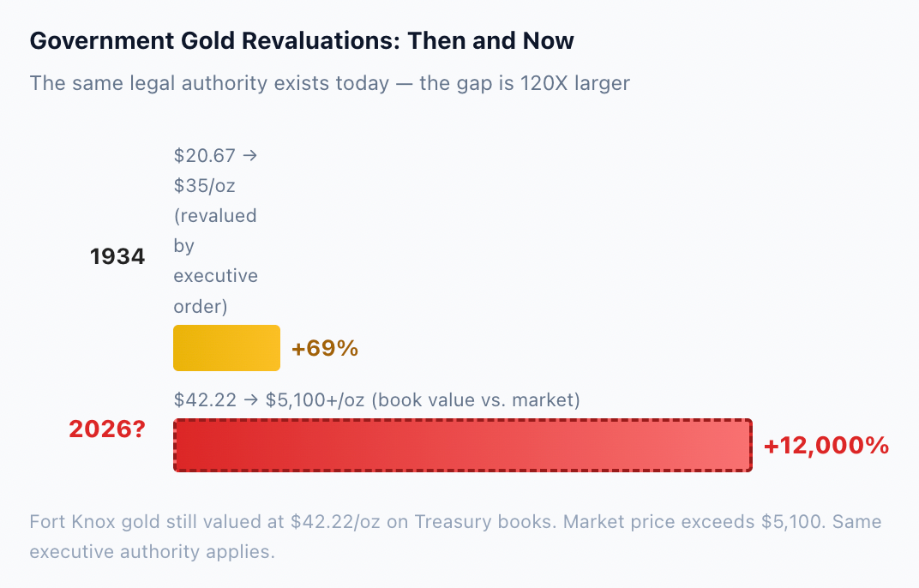
Task: Click the '+12,000%' value label
Action: tap(826, 446)
